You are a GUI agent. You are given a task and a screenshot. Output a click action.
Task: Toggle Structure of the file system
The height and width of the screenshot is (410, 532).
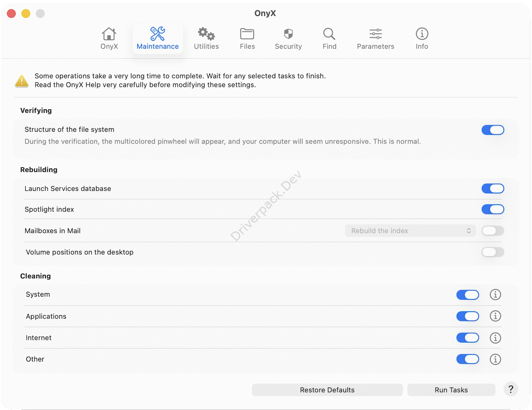click(493, 130)
